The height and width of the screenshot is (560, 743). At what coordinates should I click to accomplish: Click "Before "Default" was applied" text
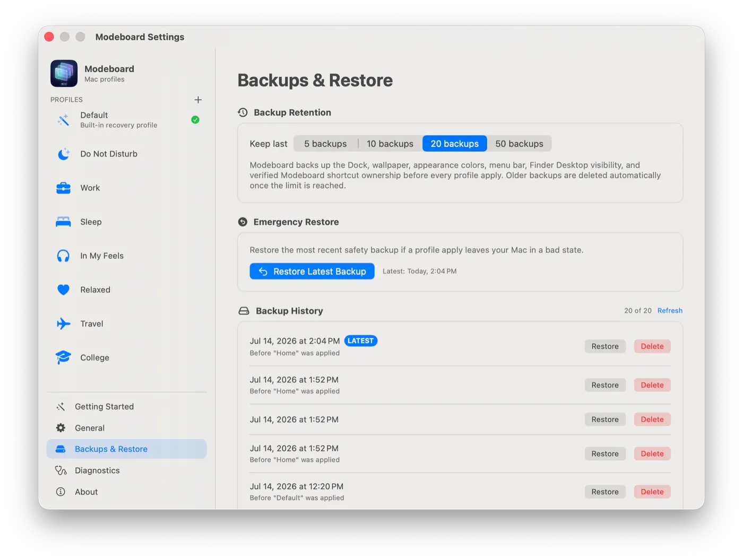point(297,498)
